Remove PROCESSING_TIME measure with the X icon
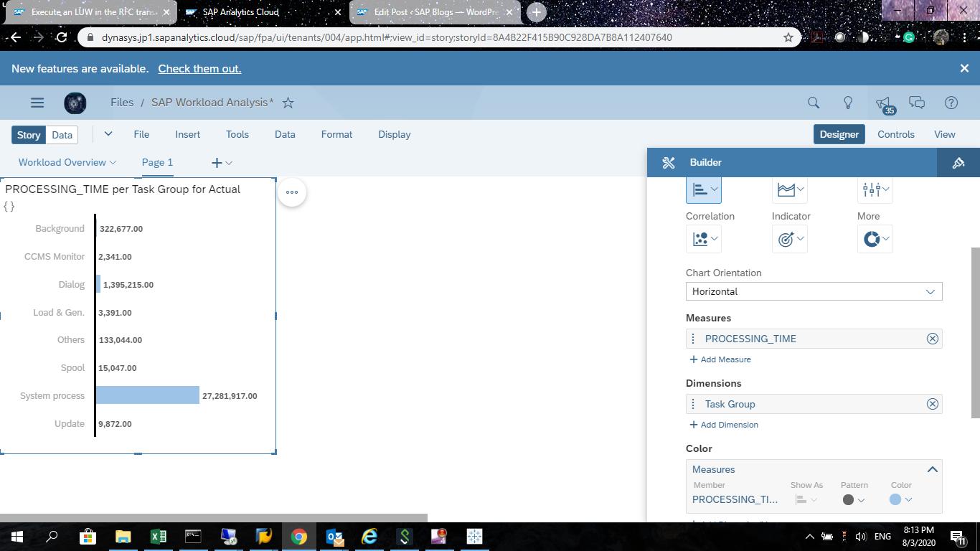980x551 pixels. [x=932, y=339]
